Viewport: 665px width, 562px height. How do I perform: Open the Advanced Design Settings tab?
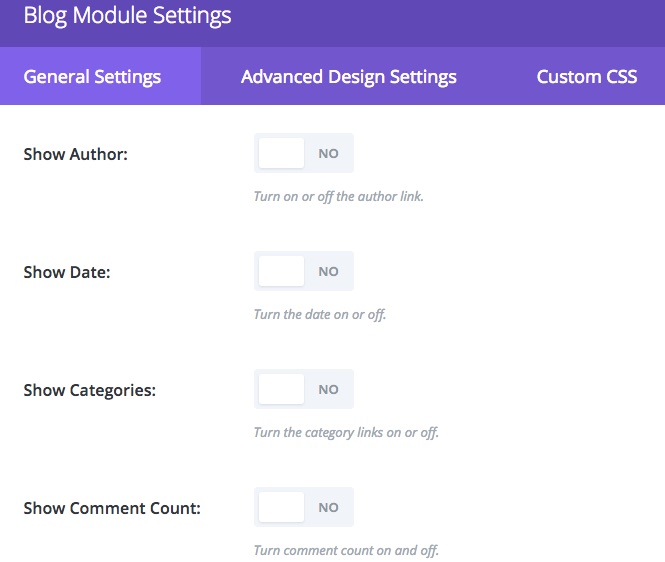coord(349,76)
